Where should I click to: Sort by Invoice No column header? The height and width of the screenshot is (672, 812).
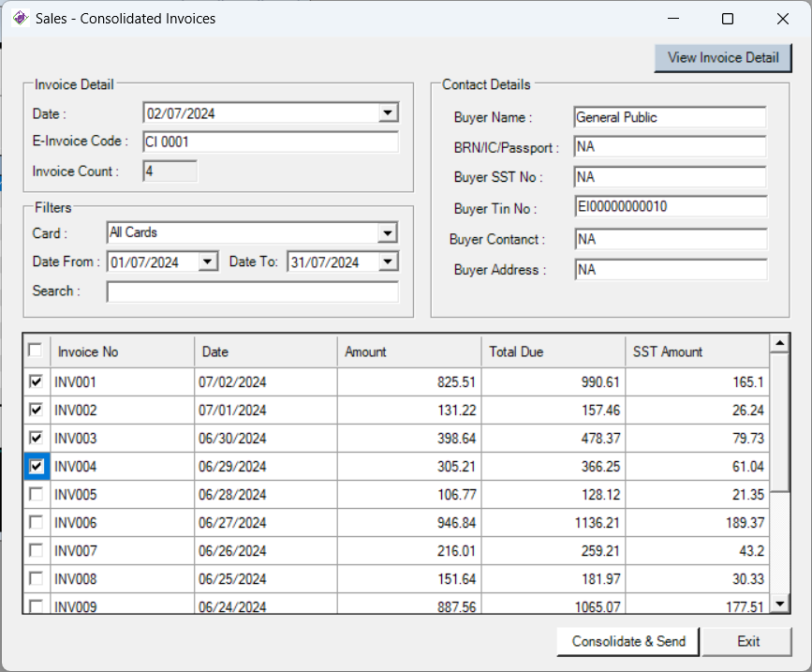122,352
